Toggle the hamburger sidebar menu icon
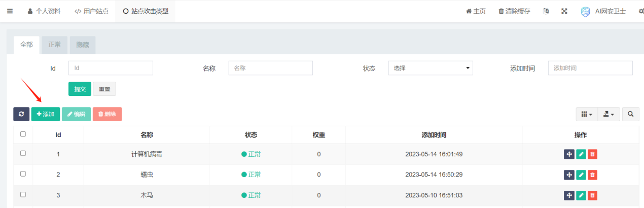 (10, 11)
